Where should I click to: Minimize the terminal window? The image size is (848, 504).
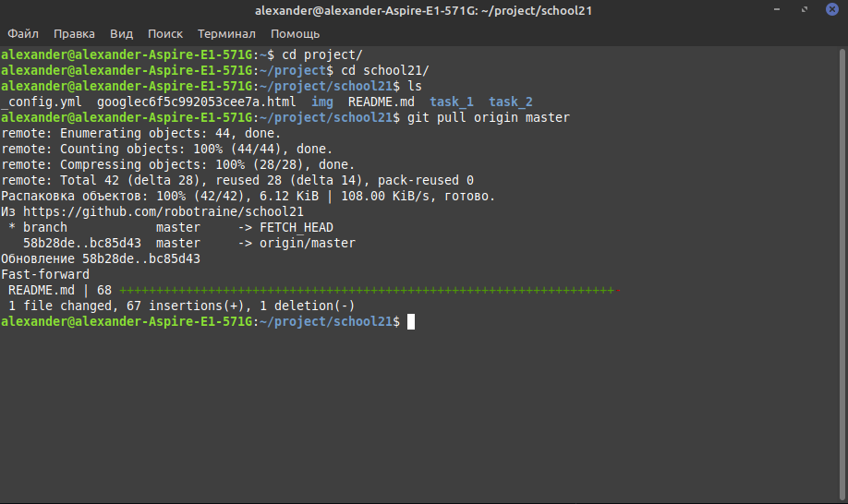pos(777,10)
